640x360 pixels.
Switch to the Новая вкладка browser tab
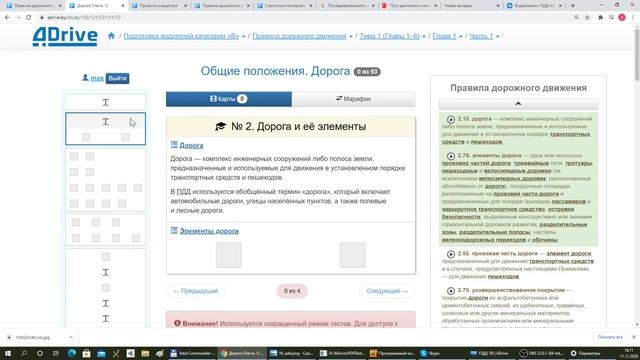point(471,6)
